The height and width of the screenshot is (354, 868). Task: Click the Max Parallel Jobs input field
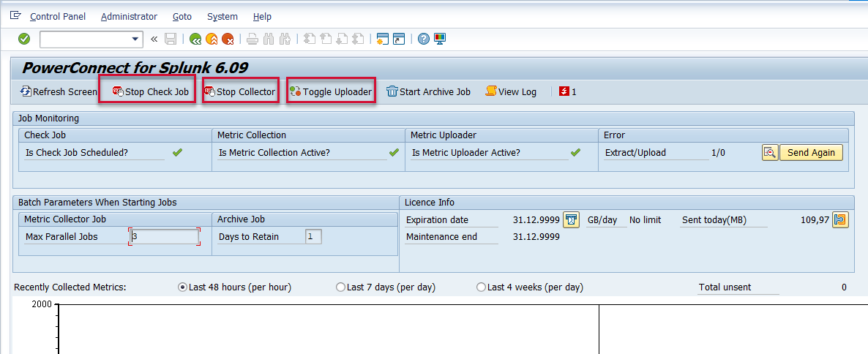pyautogui.click(x=164, y=237)
